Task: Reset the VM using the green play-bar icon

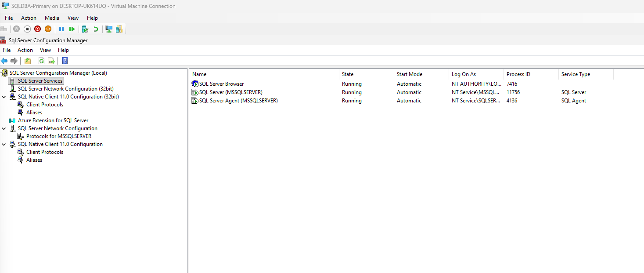Action: 72,29
